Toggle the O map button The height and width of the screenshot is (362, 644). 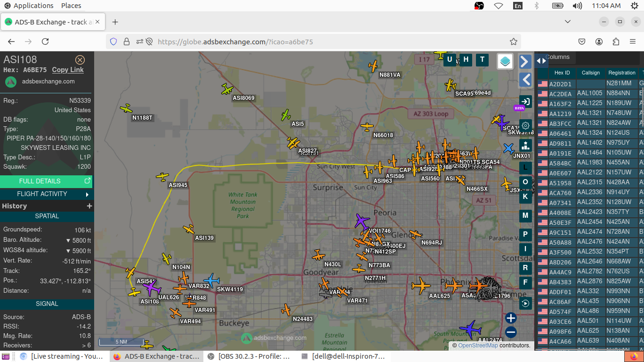click(525, 182)
